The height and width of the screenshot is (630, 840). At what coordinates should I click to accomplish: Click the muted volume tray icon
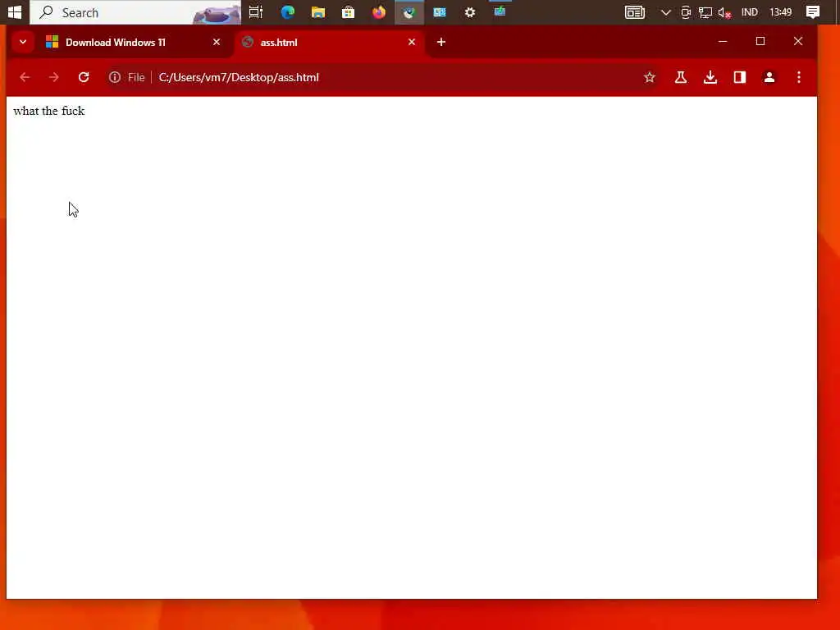coord(724,12)
